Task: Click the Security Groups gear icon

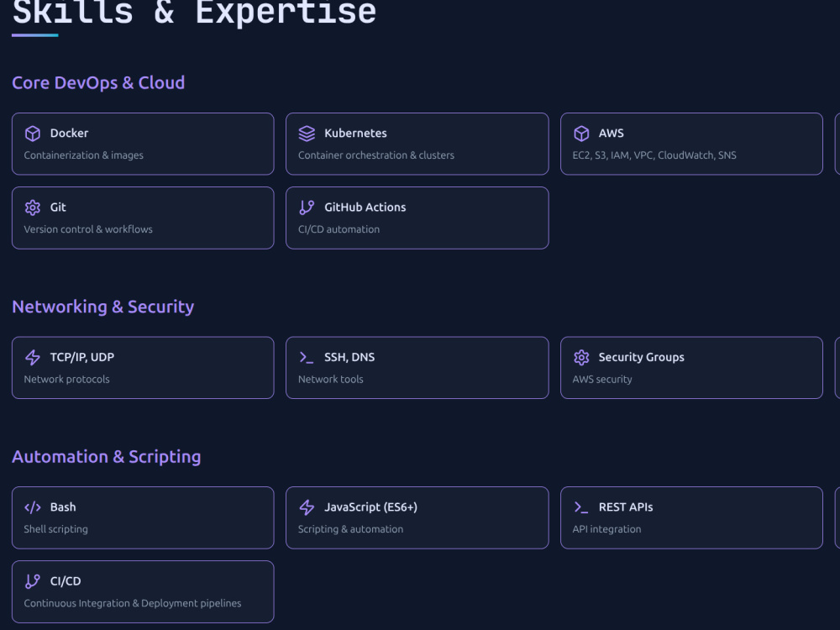Action: click(581, 357)
